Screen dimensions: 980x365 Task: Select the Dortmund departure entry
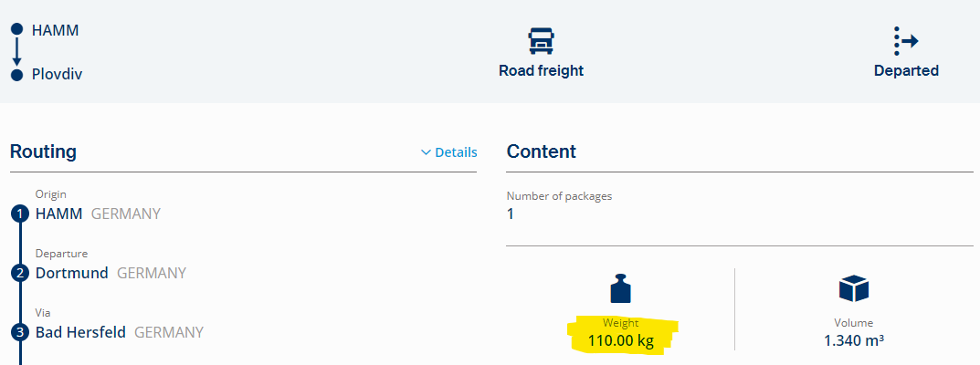pyautogui.click(x=72, y=273)
